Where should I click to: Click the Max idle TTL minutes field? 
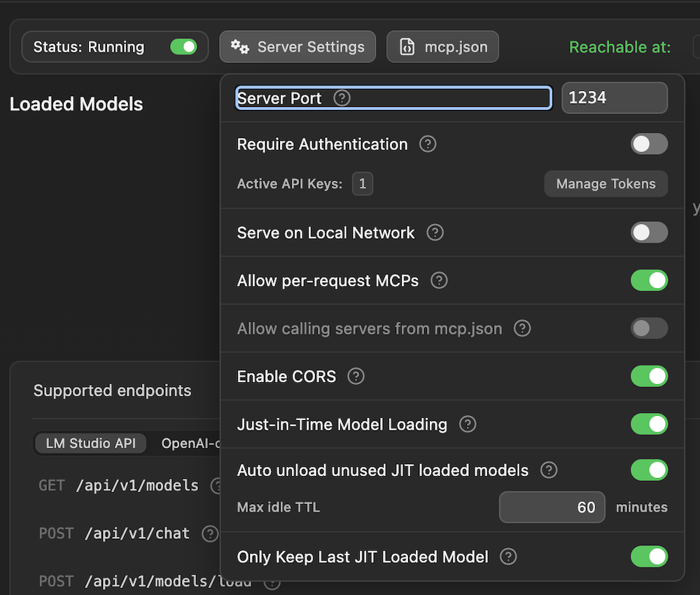[x=552, y=507]
